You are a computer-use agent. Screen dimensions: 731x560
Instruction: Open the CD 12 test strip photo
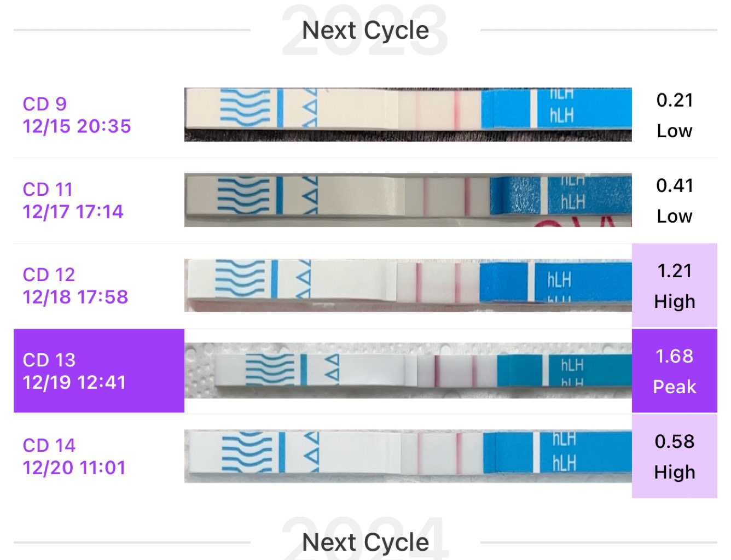tap(408, 285)
